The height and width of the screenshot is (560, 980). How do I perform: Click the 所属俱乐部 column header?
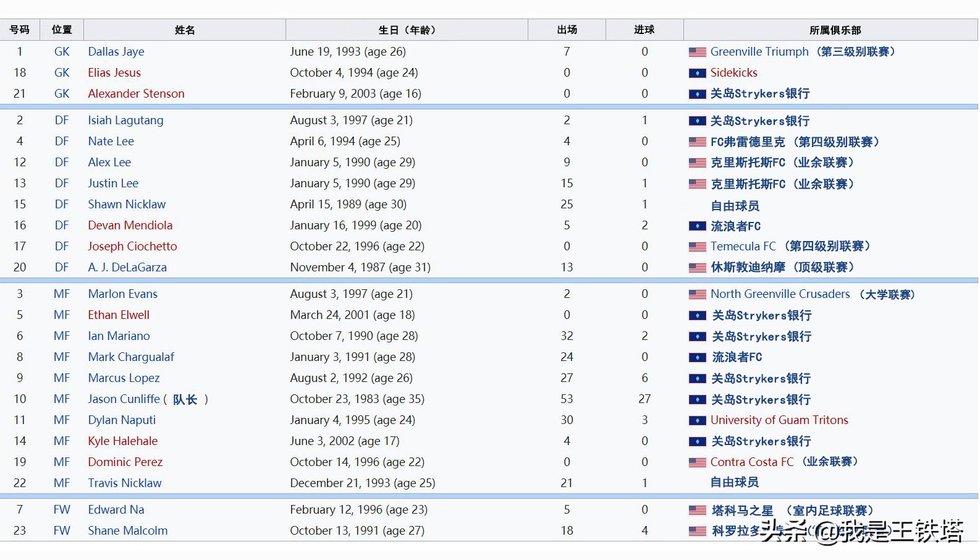point(835,30)
